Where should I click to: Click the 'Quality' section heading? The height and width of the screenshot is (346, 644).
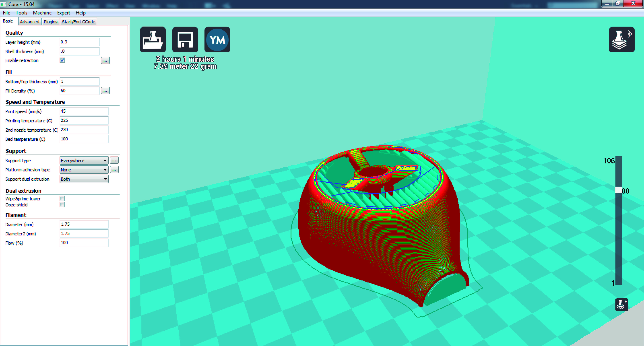(14, 33)
